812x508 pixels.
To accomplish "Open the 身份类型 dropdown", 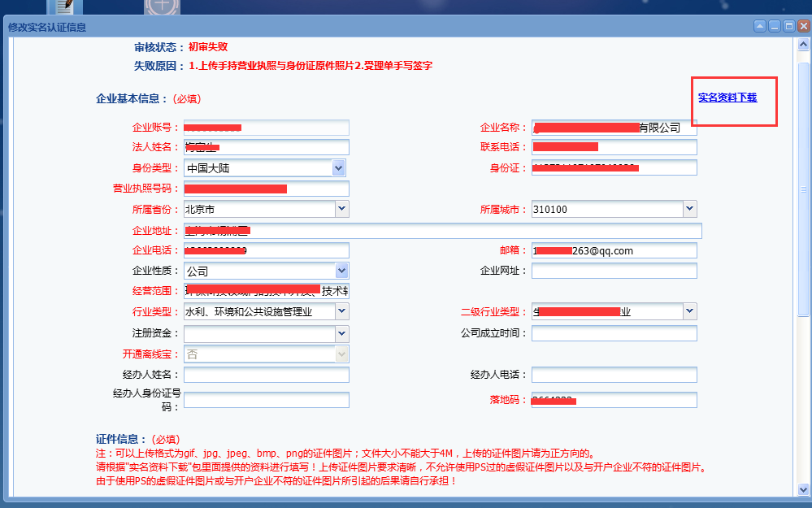I will click(x=339, y=168).
